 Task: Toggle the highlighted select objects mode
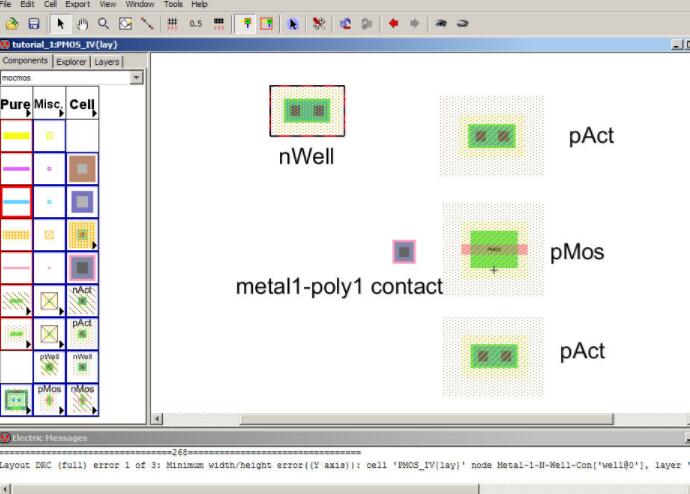[246, 23]
